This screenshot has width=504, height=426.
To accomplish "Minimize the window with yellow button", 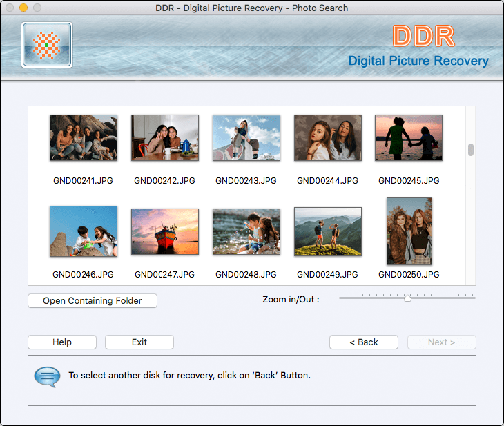I will point(23,8).
